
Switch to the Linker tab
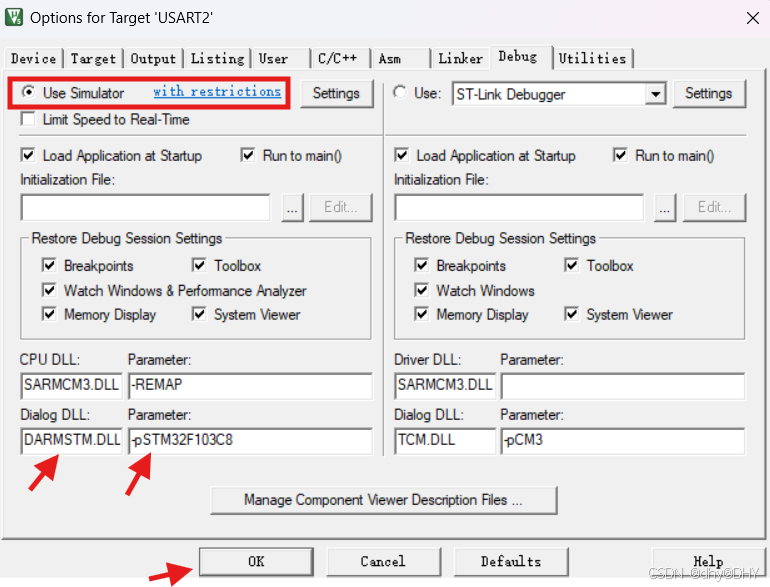point(460,58)
